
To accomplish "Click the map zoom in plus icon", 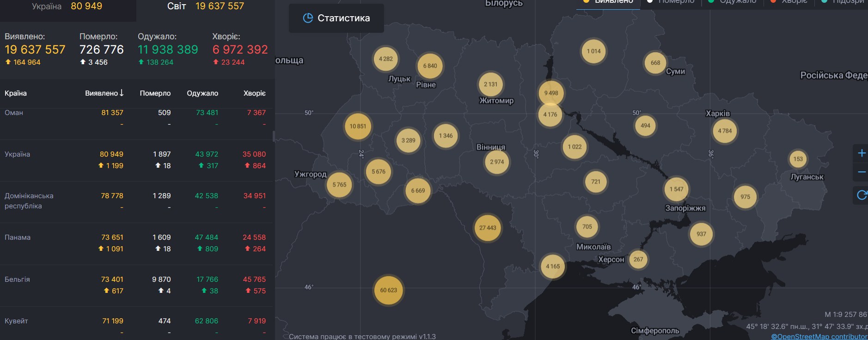I will (x=861, y=153).
